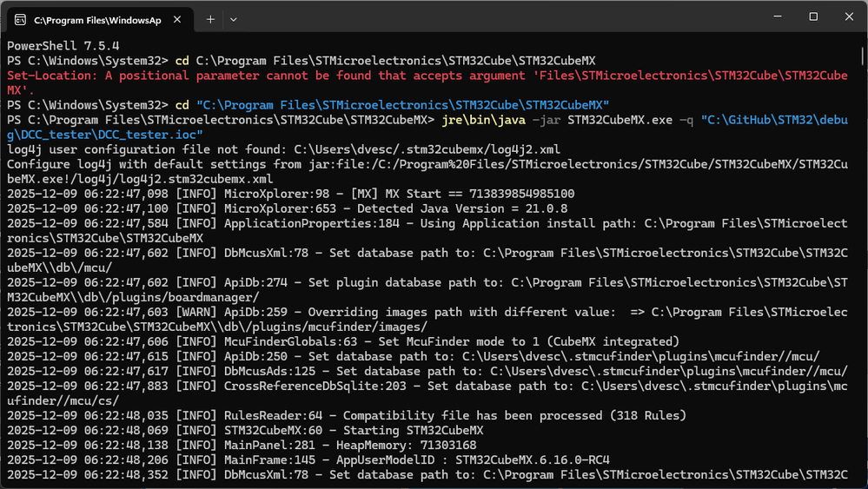
Task: Maximize the terminal window
Action: pyautogui.click(x=813, y=17)
